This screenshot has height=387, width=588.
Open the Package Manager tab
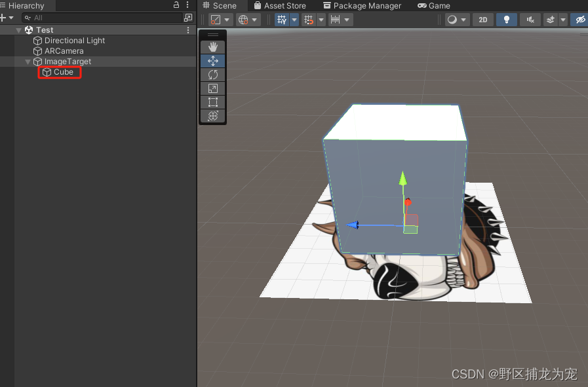click(363, 6)
